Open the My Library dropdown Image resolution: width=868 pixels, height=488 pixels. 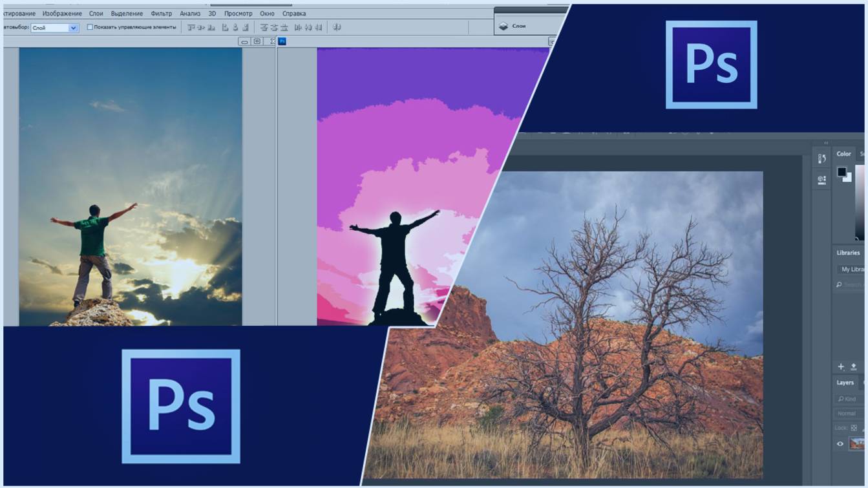[x=852, y=269]
